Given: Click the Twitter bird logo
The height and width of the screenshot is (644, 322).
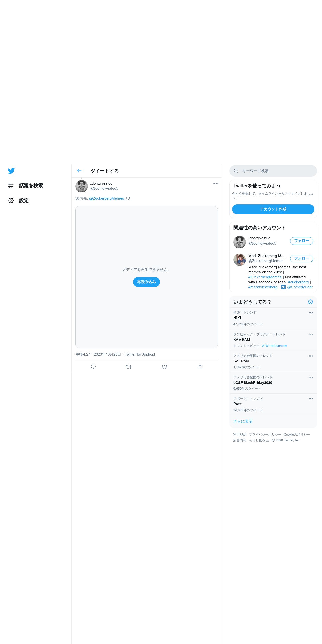Looking at the screenshot, I should click(x=11, y=171).
